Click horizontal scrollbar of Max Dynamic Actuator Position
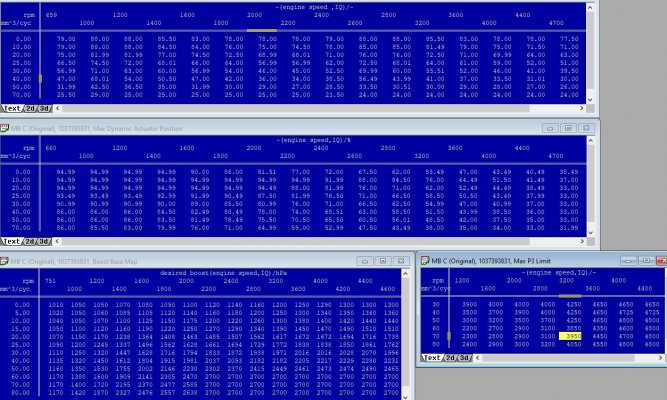 click(300, 241)
